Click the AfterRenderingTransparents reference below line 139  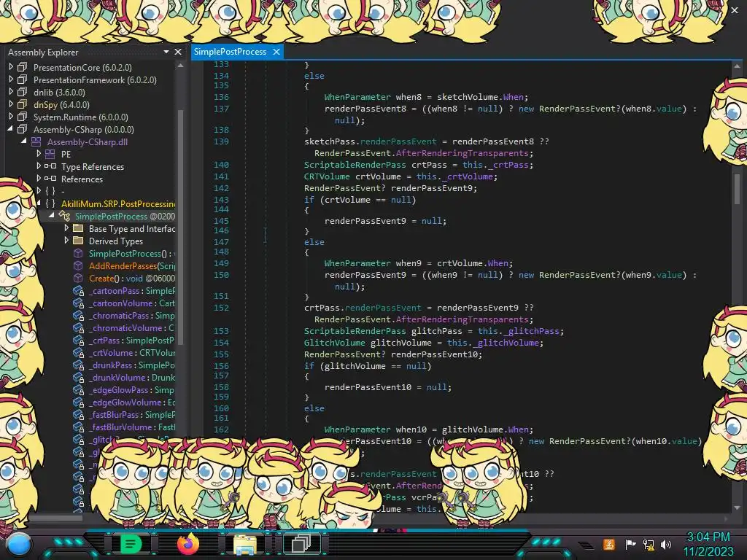pos(462,153)
